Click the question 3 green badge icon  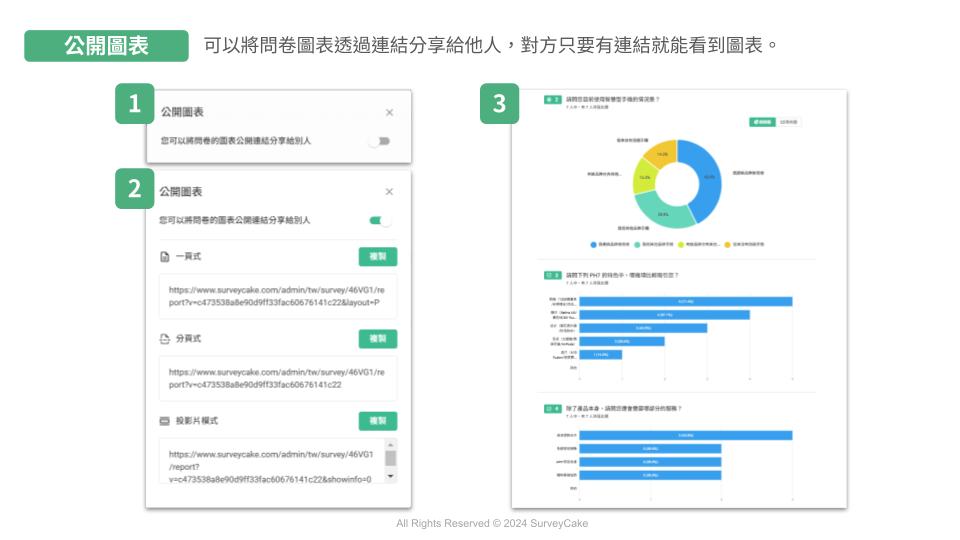tap(552, 276)
